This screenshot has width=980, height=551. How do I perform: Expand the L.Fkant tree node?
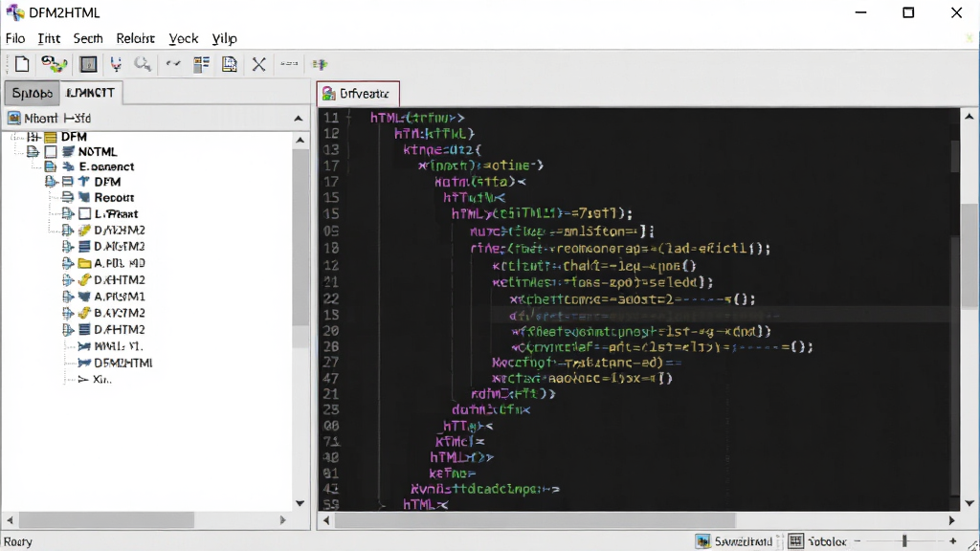[68, 213]
